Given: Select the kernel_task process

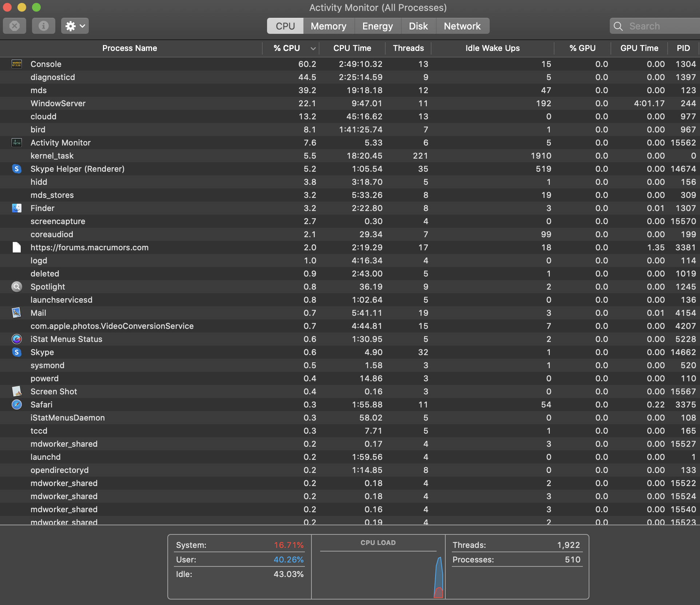Looking at the screenshot, I should point(350,156).
